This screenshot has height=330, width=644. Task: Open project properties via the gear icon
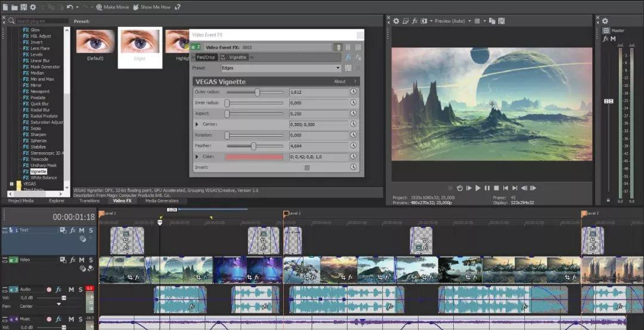(33, 7)
